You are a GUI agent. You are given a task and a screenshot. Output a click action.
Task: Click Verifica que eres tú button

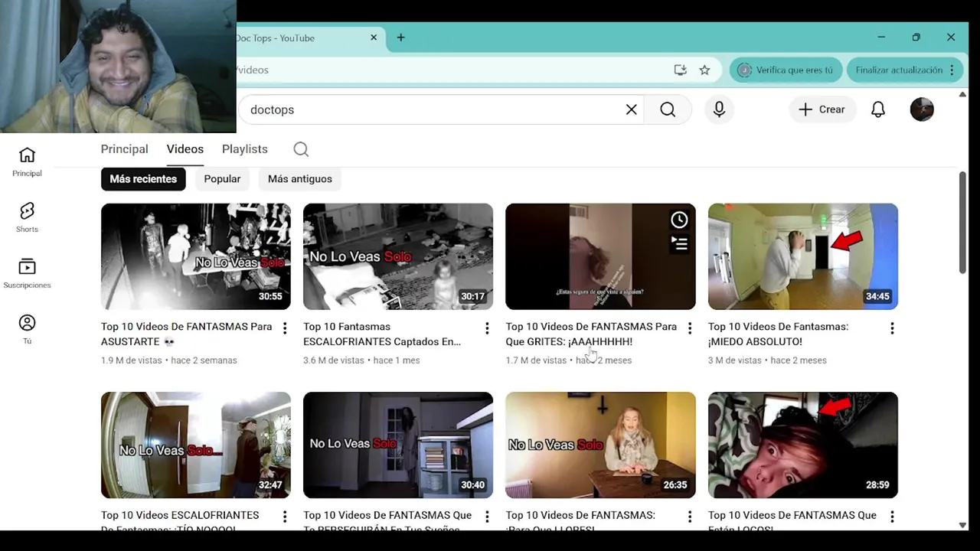[786, 70]
